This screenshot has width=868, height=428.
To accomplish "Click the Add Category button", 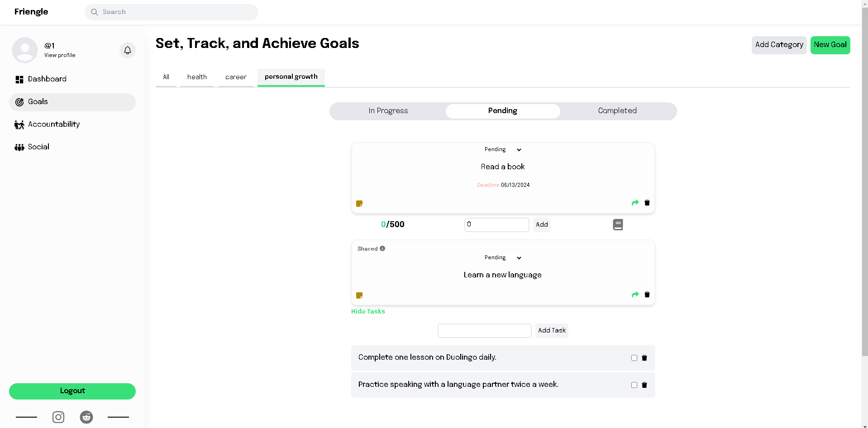I will pos(779,45).
